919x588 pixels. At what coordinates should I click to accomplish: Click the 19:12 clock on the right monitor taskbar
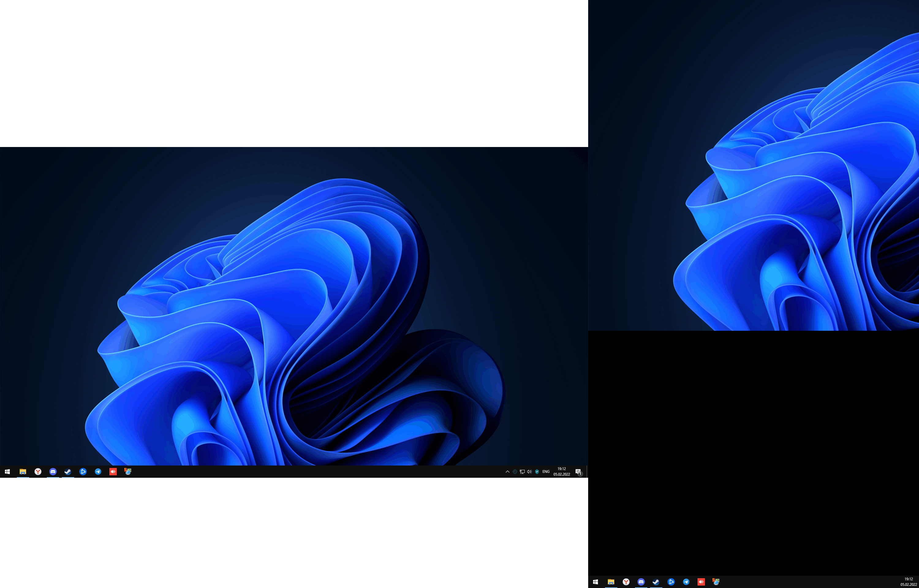coord(908,582)
